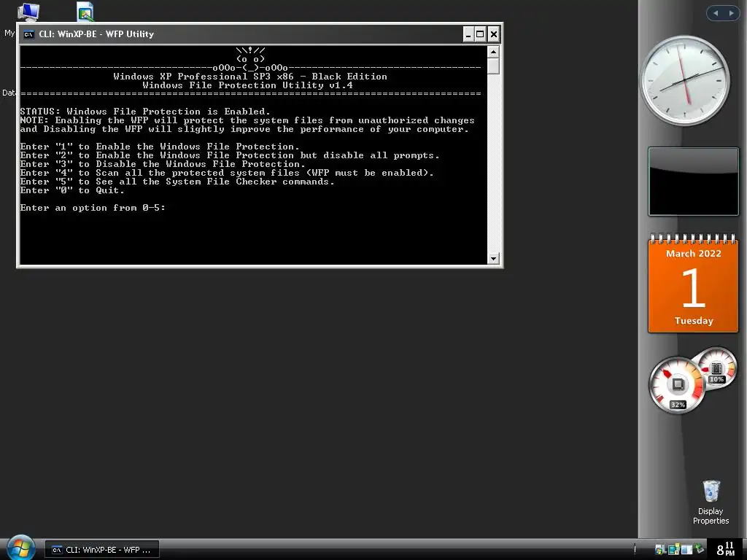
Task: Open the Start menu orb
Action: 20,548
